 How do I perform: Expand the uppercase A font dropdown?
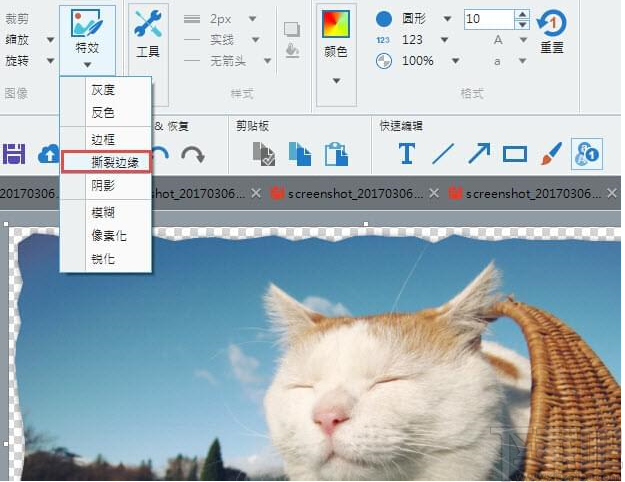click(523, 40)
